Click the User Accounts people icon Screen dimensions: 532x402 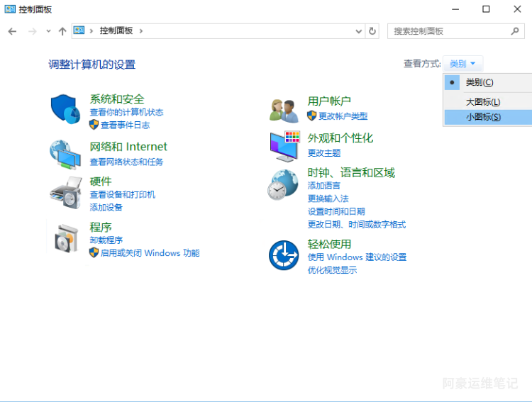[x=284, y=110]
